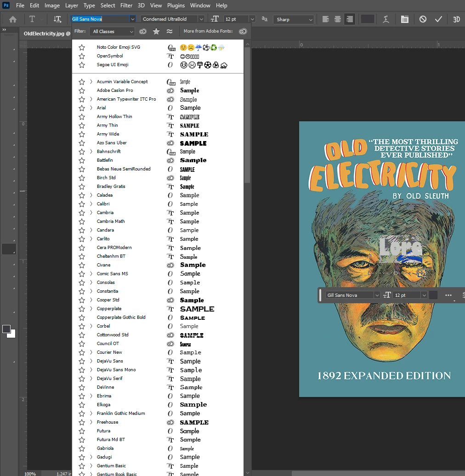The width and height of the screenshot is (465, 476).
Task: Expand Bahnschrift font styles
Action: click(91, 152)
